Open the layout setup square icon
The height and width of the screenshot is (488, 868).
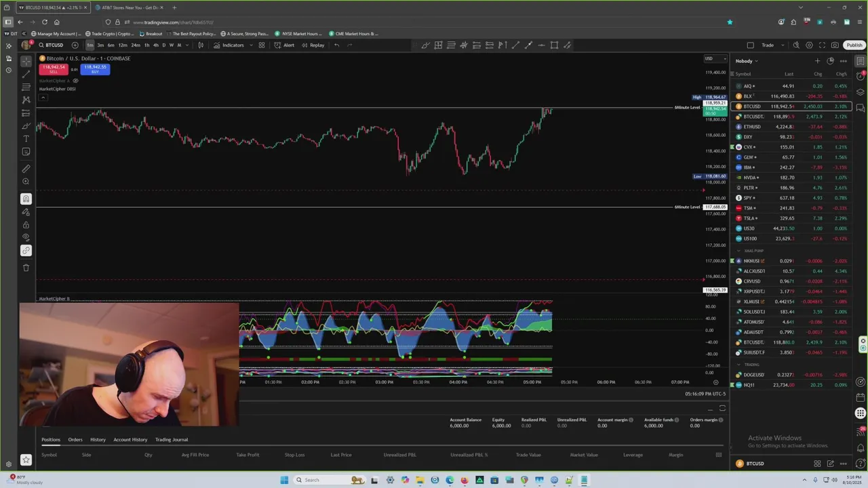click(x=750, y=45)
